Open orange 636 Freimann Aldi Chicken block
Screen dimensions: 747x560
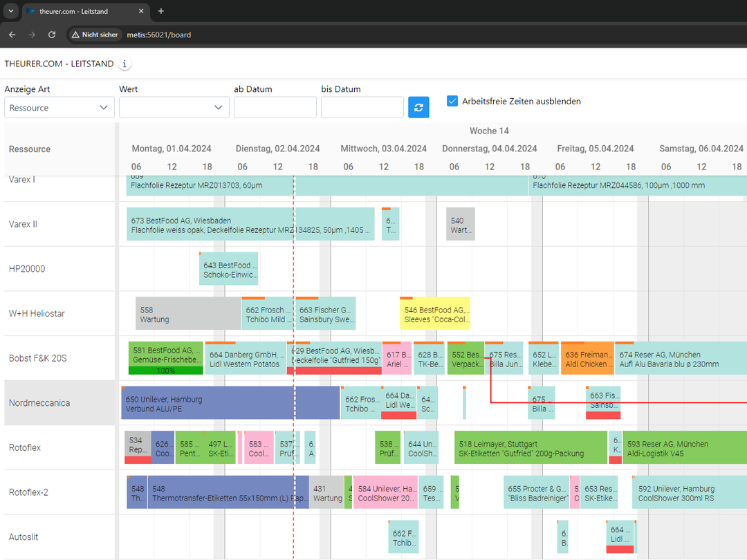(587, 358)
